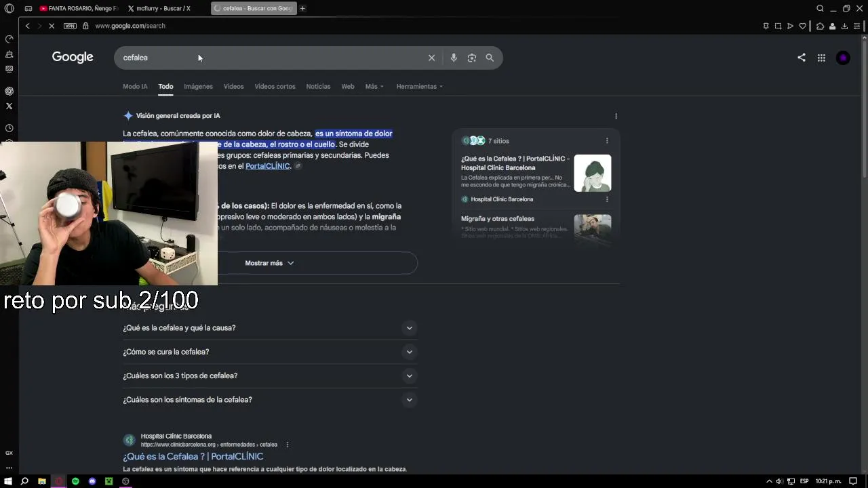Follow the PortalCLÍNIC link in AI overview
868x488 pixels.
[x=268, y=166]
